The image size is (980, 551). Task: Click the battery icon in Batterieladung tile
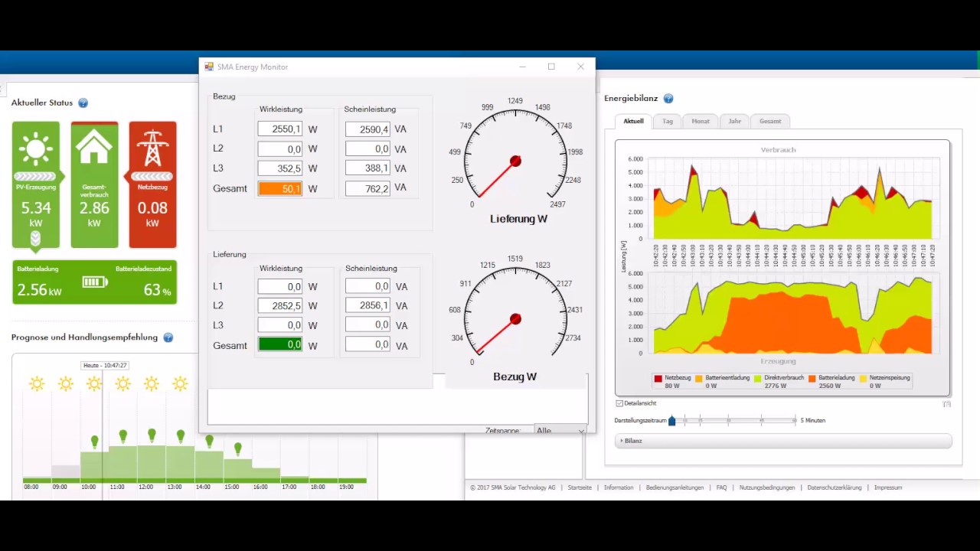(x=95, y=282)
